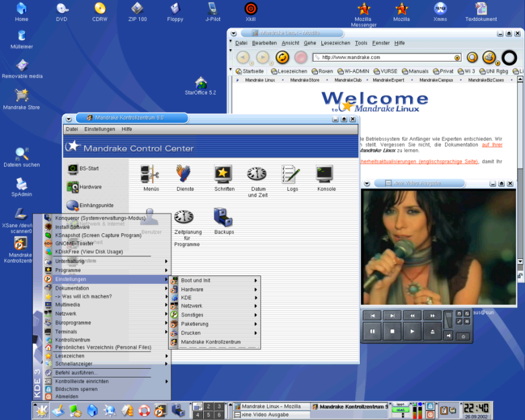Click the Startseite bookmark in Mozilla
The height and width of the screenshot is (420, 525).
click(250, 71)
